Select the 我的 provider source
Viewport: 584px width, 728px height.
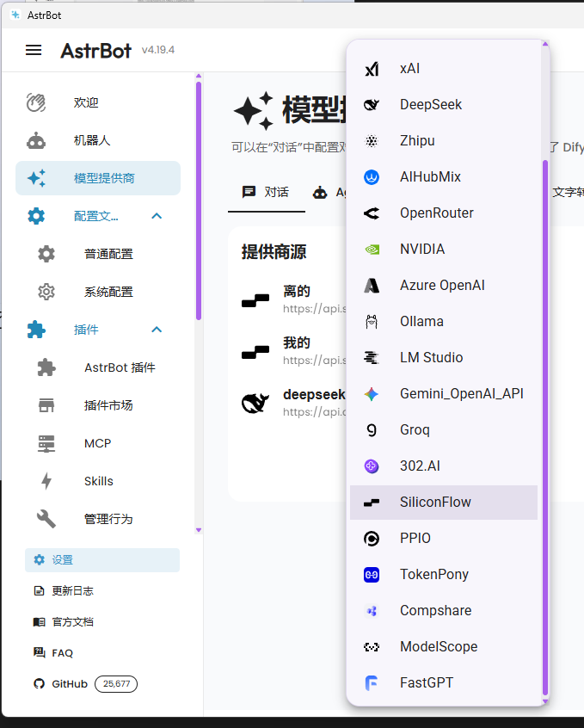(x=293, y=351)
